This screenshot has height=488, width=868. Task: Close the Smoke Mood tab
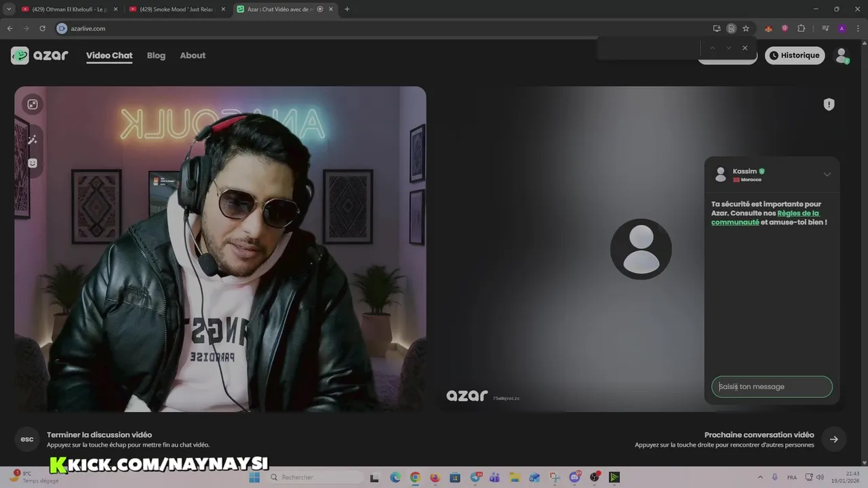pyautogui.click(x=223, y=9)
